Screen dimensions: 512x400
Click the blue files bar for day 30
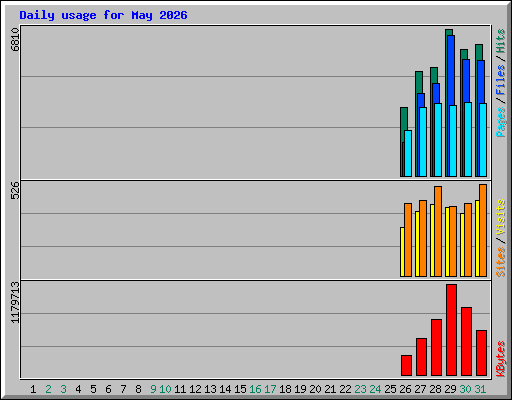tap(466, 81)
